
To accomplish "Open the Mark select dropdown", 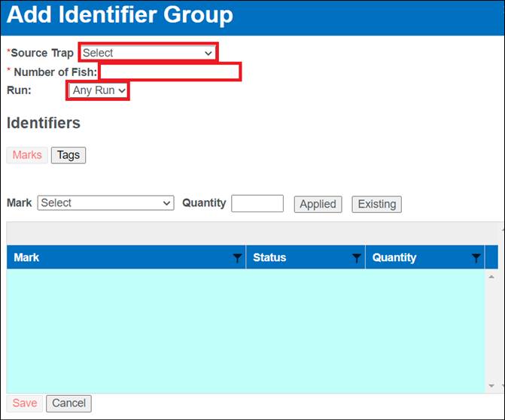I will (105, 203).
